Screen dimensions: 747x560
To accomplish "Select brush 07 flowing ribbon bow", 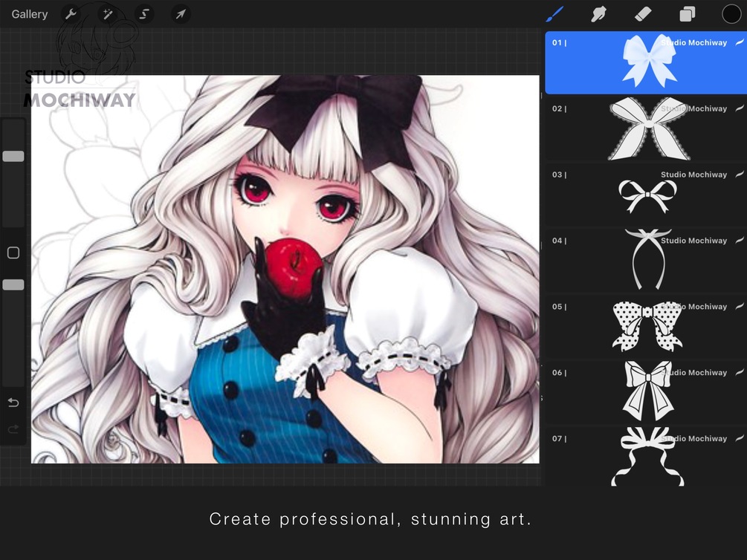I will pos(646,457).
